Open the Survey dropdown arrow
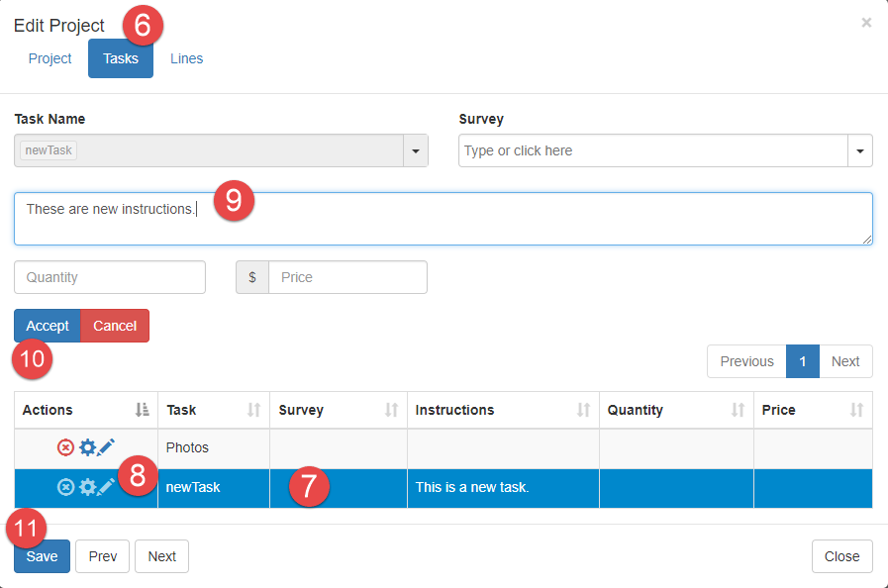This screenshot has height=588, width=888. click(x=859, y=151)
